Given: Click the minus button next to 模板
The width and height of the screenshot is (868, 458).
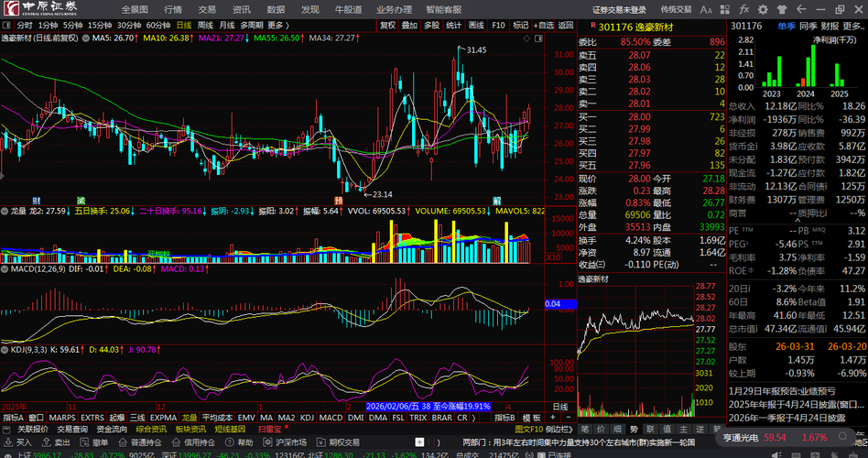Looking at the screenshot, I should click(x=568, y=417).
